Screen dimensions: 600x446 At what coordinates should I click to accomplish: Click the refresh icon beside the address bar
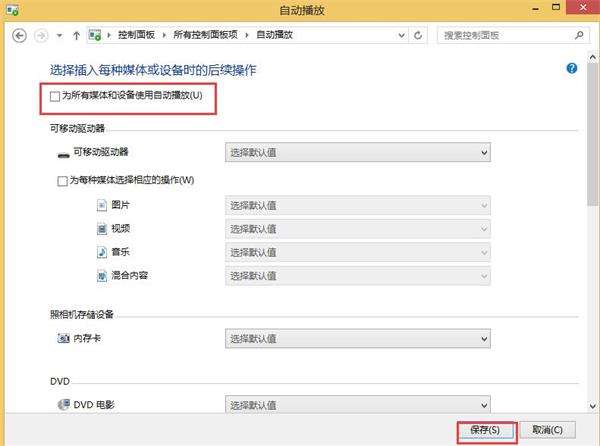[418, 36]
